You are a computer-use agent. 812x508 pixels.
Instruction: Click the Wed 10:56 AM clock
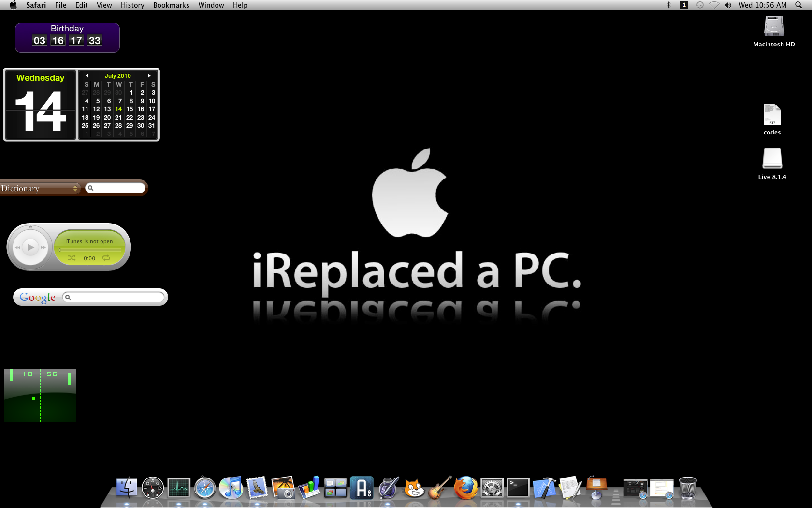tap(762, 5)
